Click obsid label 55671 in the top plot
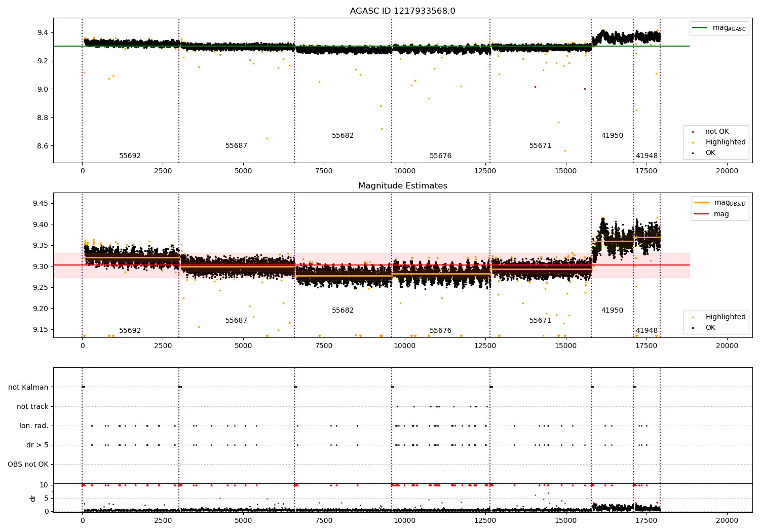760x532 pixels. tap(540, 146)
